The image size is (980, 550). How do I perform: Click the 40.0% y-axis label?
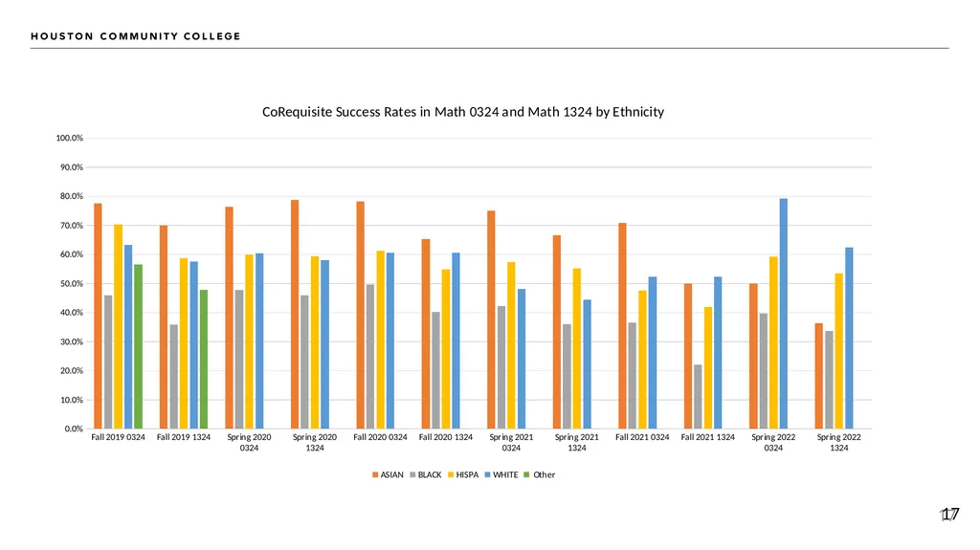72,313
